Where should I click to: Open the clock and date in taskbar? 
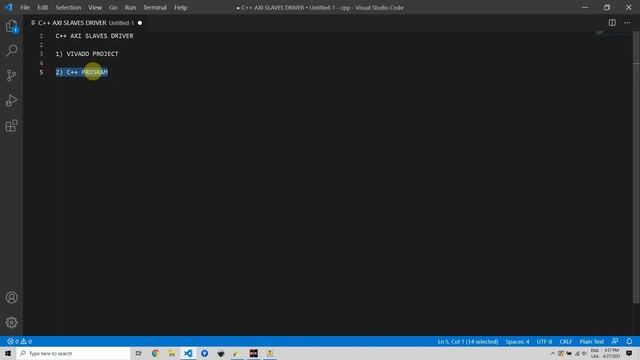(x=611, y=353)
